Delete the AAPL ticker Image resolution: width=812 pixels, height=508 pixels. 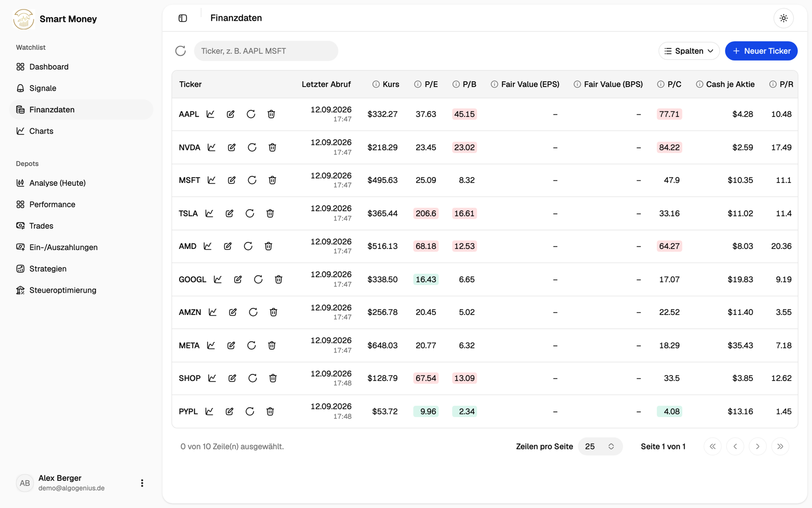point(272,114)
